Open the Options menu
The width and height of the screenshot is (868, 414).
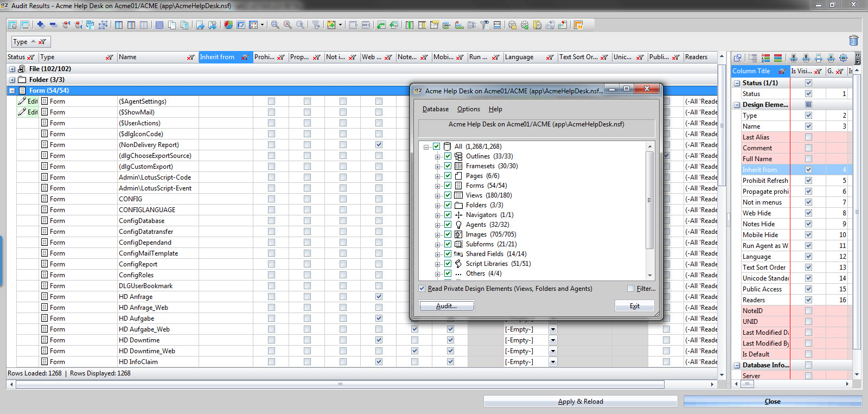[469, 109]
